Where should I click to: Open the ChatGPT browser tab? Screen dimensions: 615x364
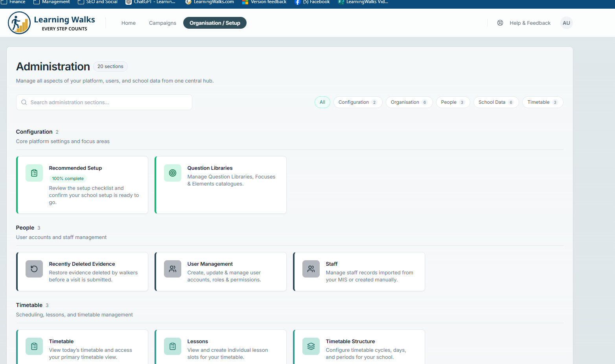pos(151,2)
